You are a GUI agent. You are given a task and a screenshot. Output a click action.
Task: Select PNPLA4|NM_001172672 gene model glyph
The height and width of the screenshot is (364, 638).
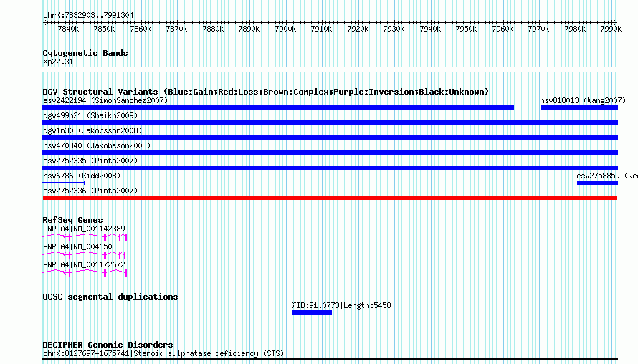click(x=85, y=272)
